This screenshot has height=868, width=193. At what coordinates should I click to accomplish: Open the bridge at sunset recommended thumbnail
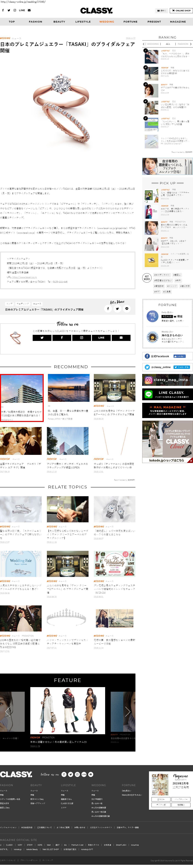pos(69,388)
